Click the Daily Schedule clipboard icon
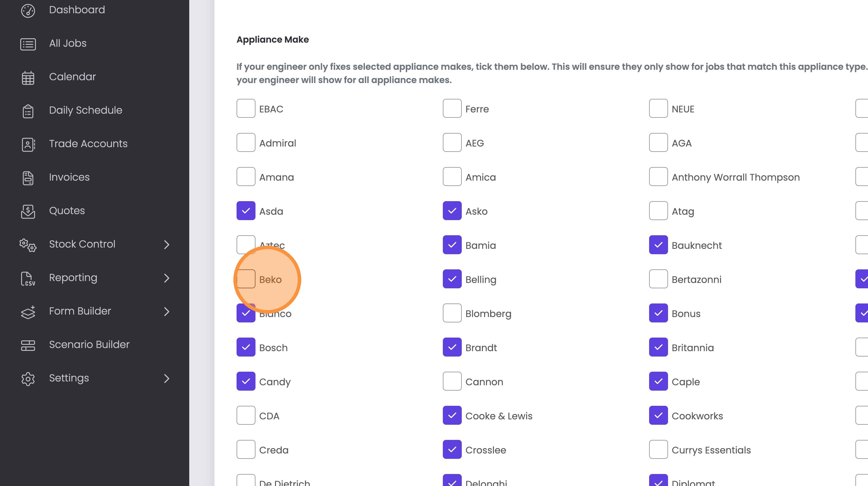This screenshot has width=868, height=486. [x=28, y=111]
